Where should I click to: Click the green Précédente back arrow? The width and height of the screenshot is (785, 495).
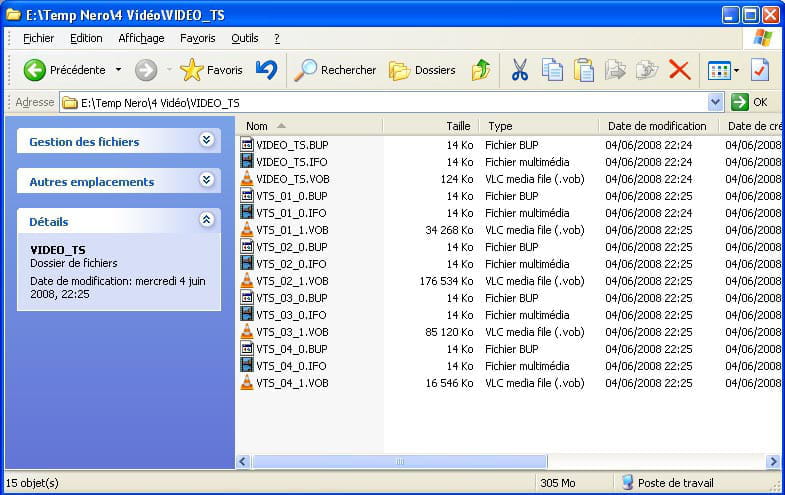pyautogui.click(x=35, y=70)
